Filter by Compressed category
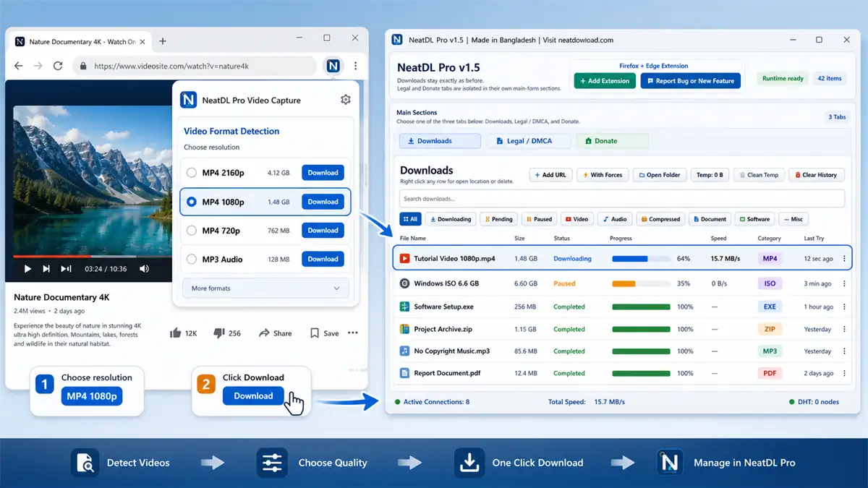868x488 pixels. tap(660, 219)
